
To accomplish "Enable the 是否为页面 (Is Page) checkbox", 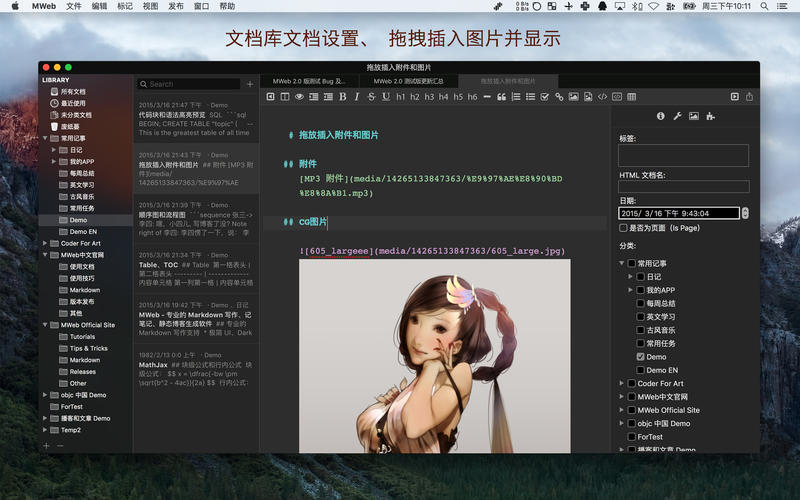I will (624, 228).
